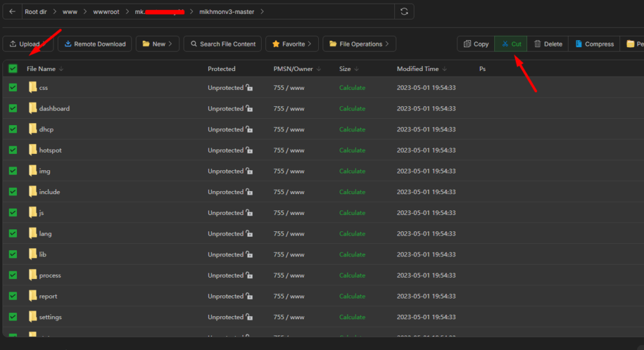Uncheck the select-all checkbox in header

pos(13,68)
